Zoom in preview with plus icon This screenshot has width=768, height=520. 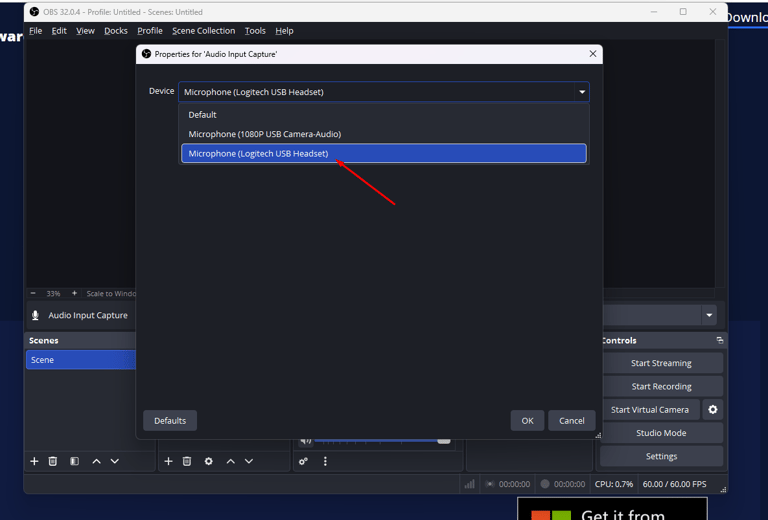pos(74,293)
